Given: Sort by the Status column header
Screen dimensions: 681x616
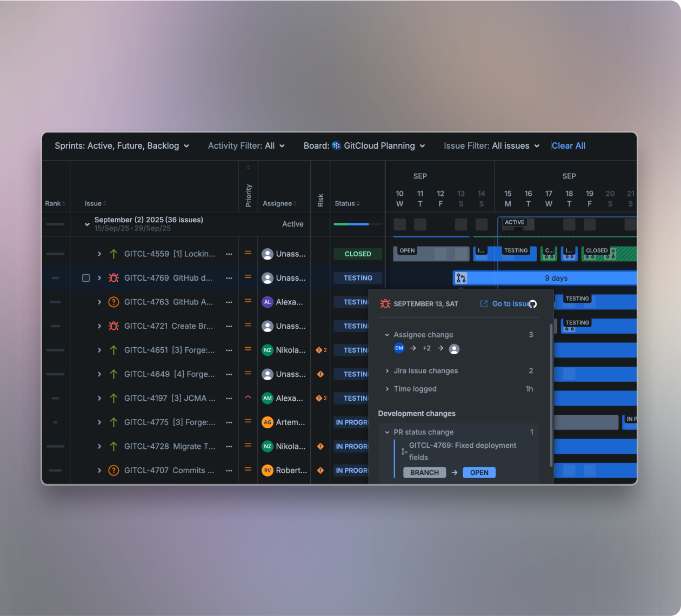Looking at the screenshot, I should point(347,204).
